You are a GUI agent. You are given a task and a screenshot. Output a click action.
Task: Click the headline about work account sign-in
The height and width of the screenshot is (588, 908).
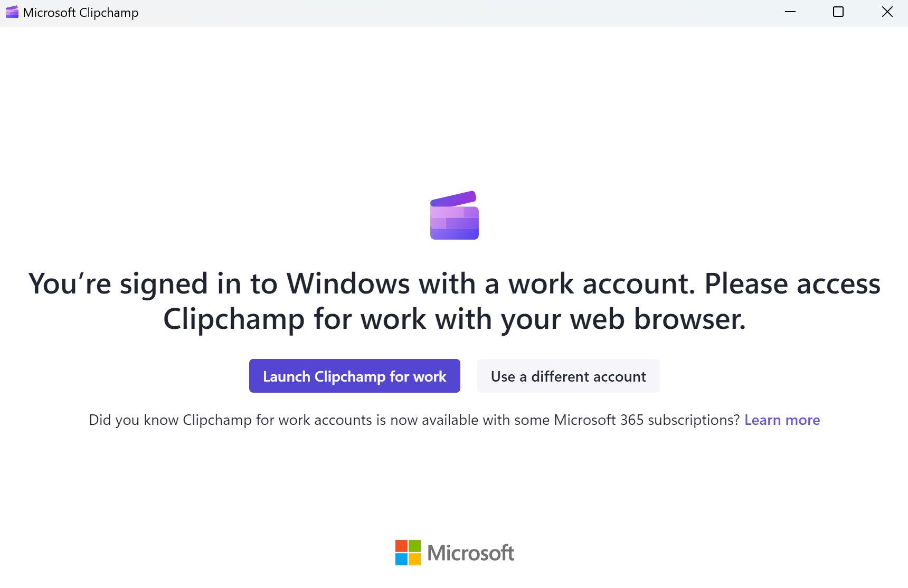(x=454, y=301)
